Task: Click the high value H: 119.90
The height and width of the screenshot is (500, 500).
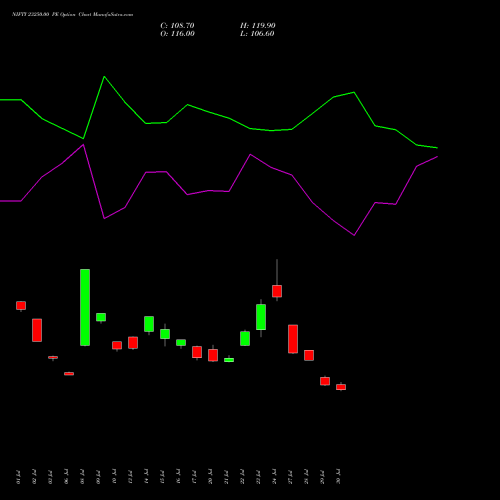Action: (x=258, y=26)
